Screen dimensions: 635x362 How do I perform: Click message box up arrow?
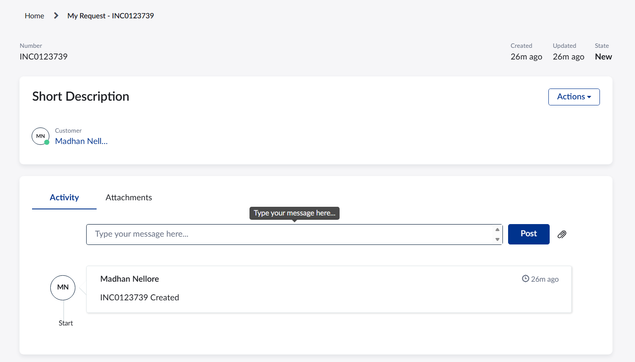tap(497, 230)
